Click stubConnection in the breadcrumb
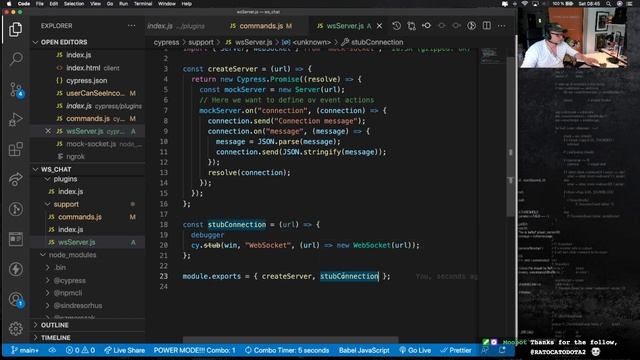This screenshot has height=360, width=640. click(x=377, y=42)
